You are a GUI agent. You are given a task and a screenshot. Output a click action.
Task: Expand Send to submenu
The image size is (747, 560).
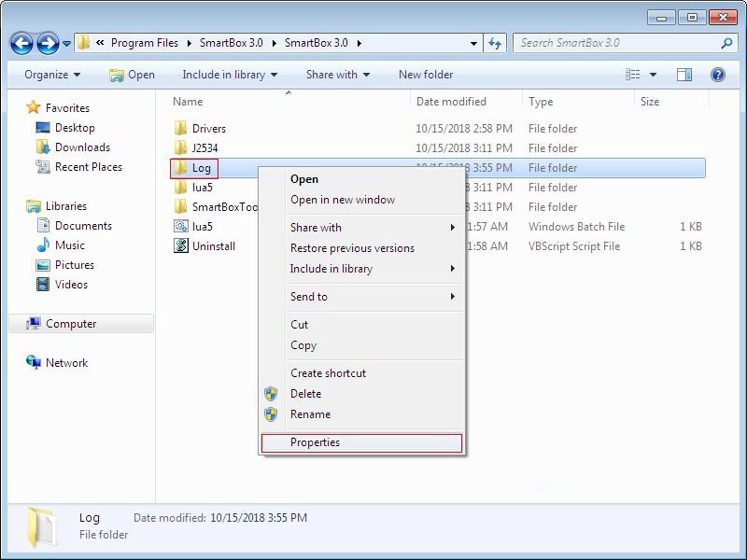pos(362,297)
